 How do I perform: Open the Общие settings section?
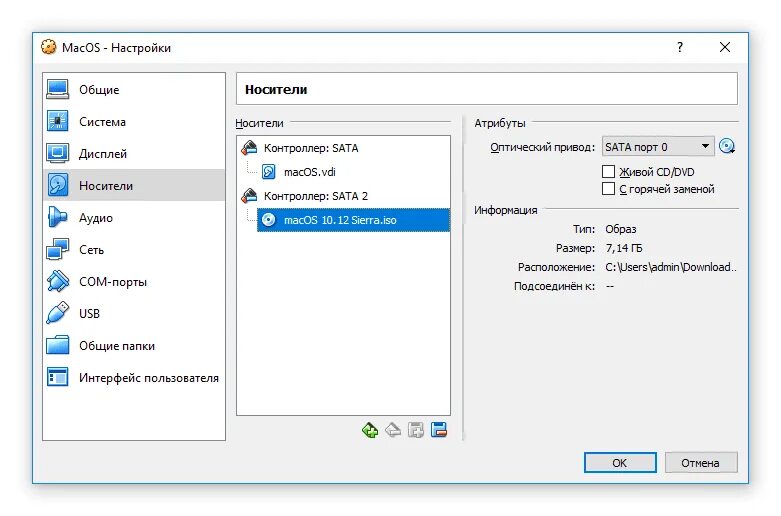[133, 90]
